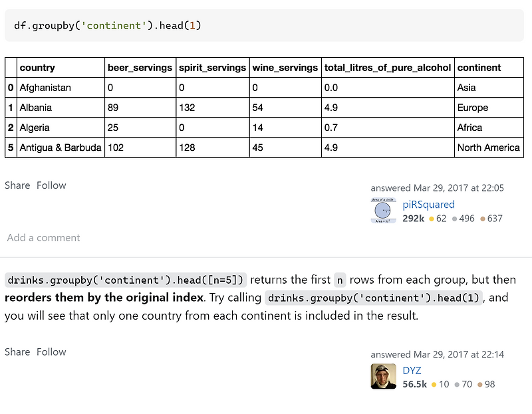Viewport: 532px width, 414px height.
Task: Click piRSquared's silver badge dot
Action: coord(454,219)
